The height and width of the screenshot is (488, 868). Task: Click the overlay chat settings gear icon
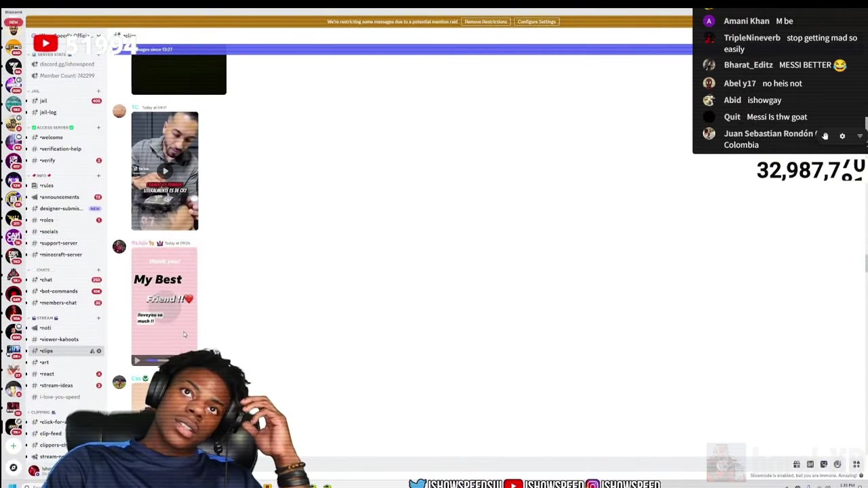[842, 136]
